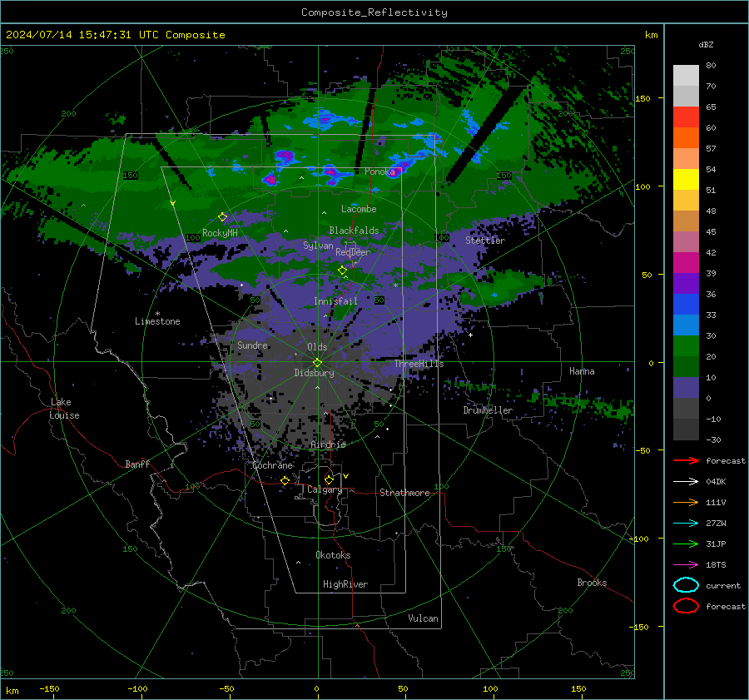Click the Lake Louise label
Image resolution: width=749 pixels, height=700 pixels.
pyautogui.click(x=64, y=409)
